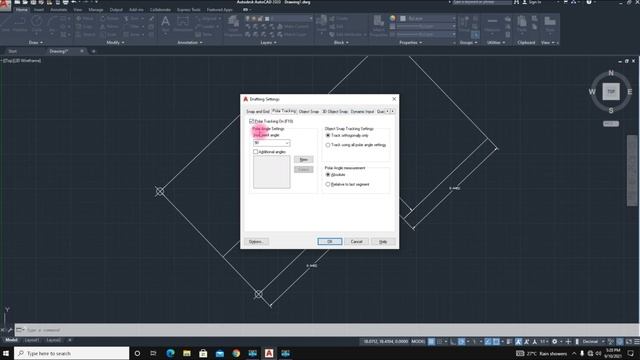
Task: Open the Insert ribbon tab
Action: coord(39,9)
